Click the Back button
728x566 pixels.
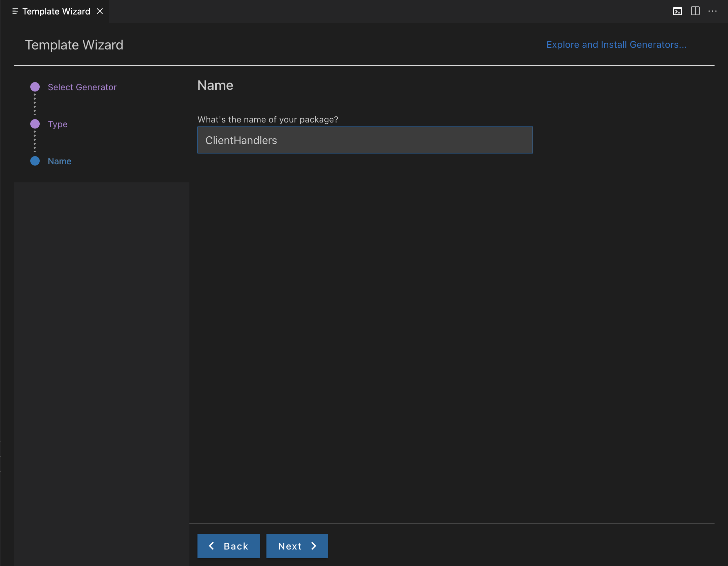click(228, 545)
